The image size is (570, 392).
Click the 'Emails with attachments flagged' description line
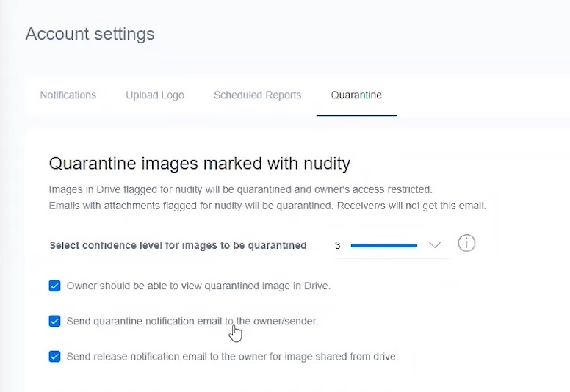tap(267, 206)
